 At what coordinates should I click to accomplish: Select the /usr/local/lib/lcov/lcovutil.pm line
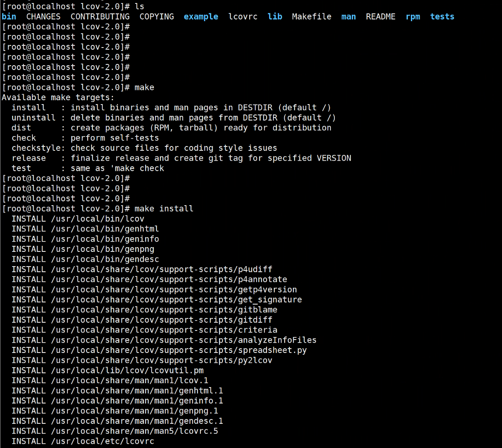click(127, 371)
